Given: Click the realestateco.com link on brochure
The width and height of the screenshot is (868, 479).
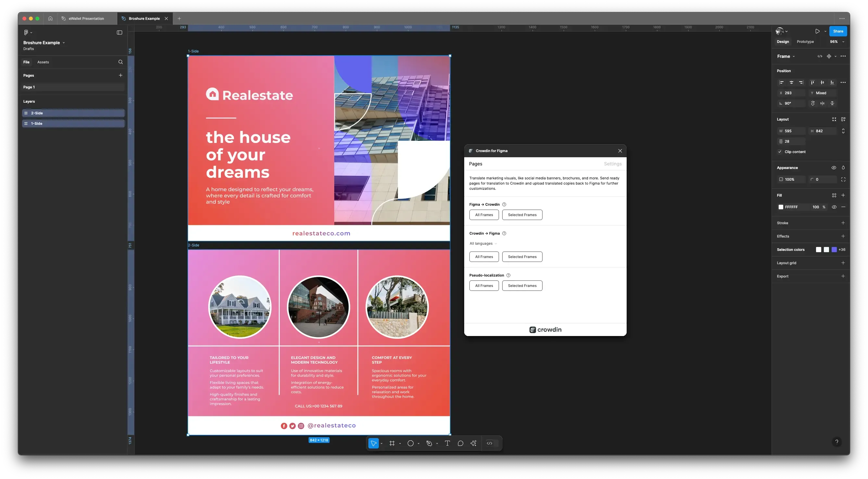Looking at the screenshot, I should [x=321, y=233].
